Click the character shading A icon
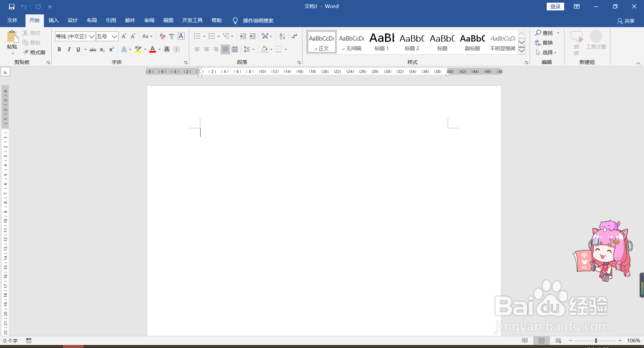This screenshot has height=348, width=644. 167,49
